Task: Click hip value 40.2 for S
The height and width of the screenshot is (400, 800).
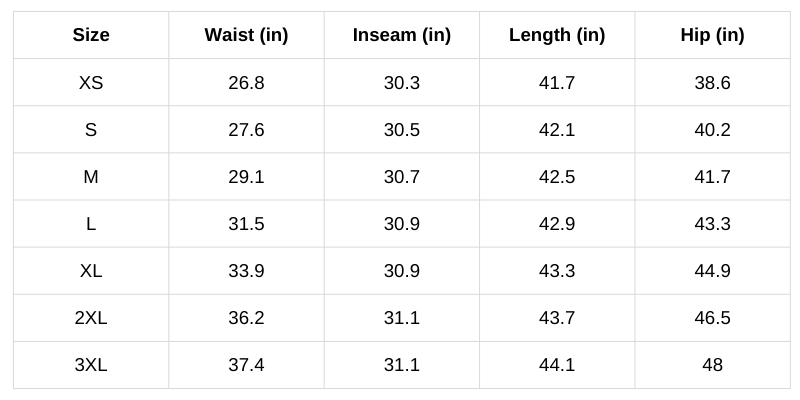Action: tap(712, 130)
